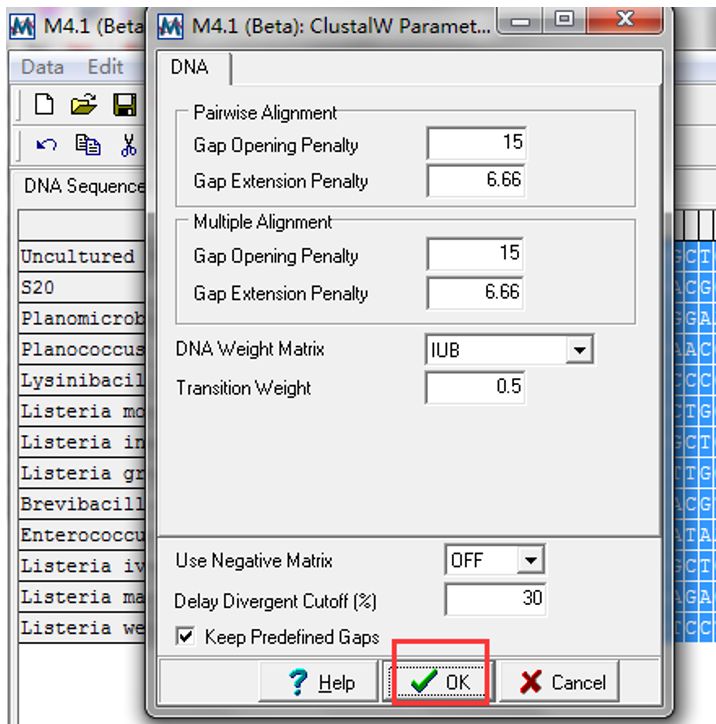Image resolution: width=716 pixels, height=724 pixels.
Task: Click the New blank document icon
Action: click(44, 105)
